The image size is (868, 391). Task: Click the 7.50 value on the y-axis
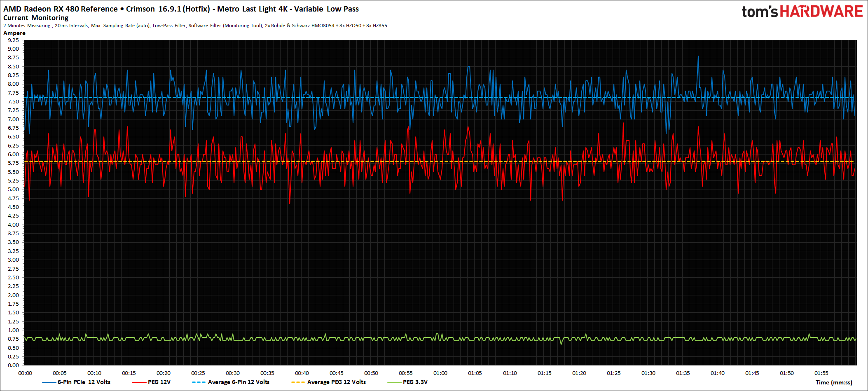tap(13, 101)
